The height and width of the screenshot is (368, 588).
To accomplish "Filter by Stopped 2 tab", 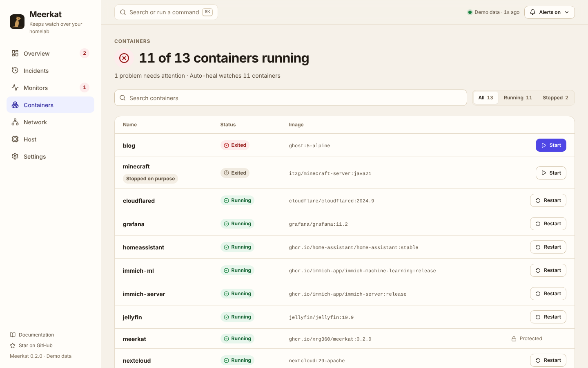I will pyautogui.click(x=555, y=98).
